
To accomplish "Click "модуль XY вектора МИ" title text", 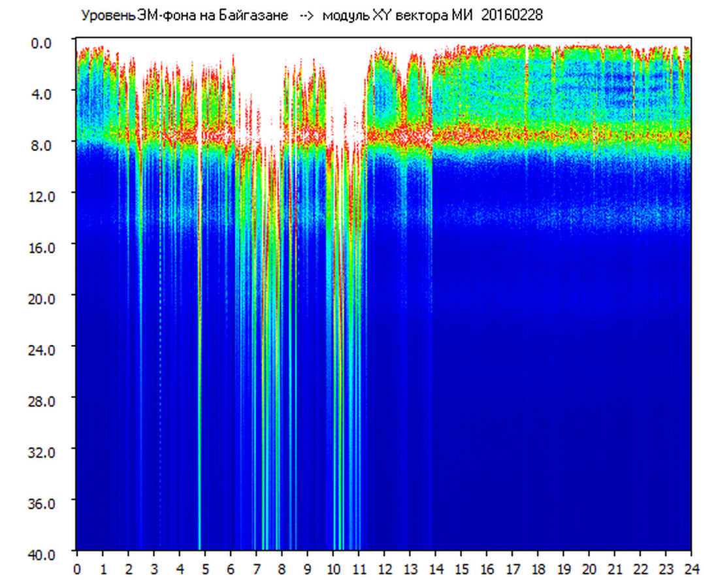I will pyautogui.click(x=397, y=16).
